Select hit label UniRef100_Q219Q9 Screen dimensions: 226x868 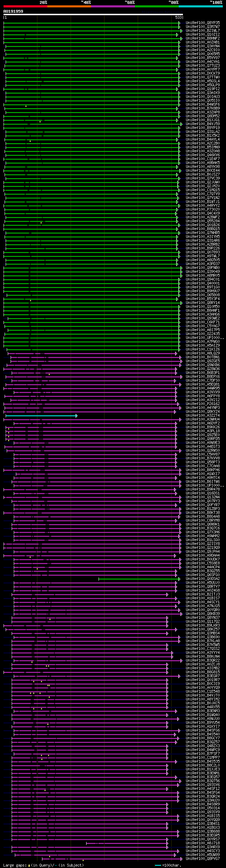(203, 548)
